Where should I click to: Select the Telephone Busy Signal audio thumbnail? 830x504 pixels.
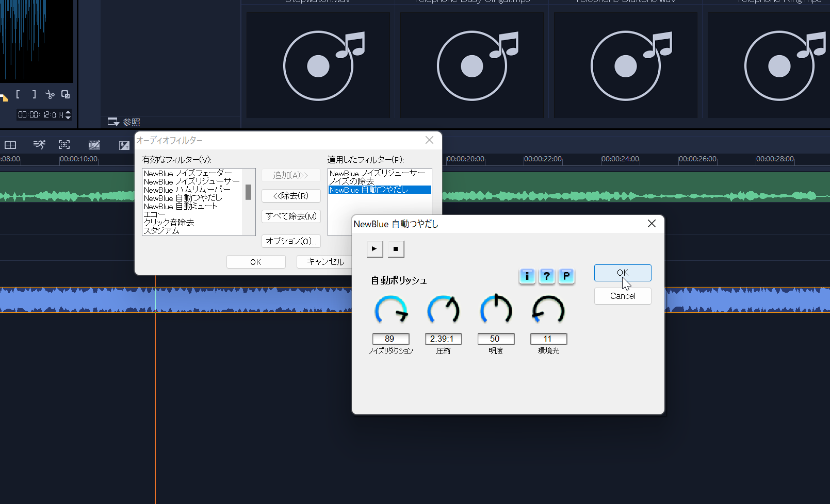coord(472,65)
